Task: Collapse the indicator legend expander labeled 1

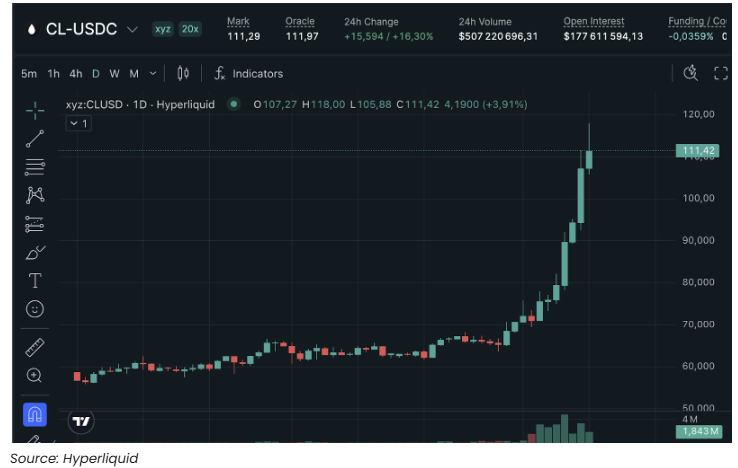Action: point(78,123)
